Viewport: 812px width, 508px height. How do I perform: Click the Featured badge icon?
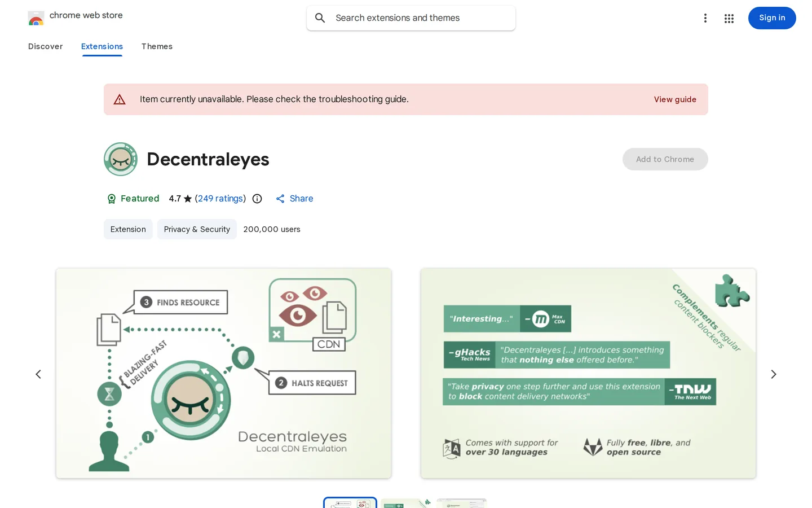pos(111,199)
